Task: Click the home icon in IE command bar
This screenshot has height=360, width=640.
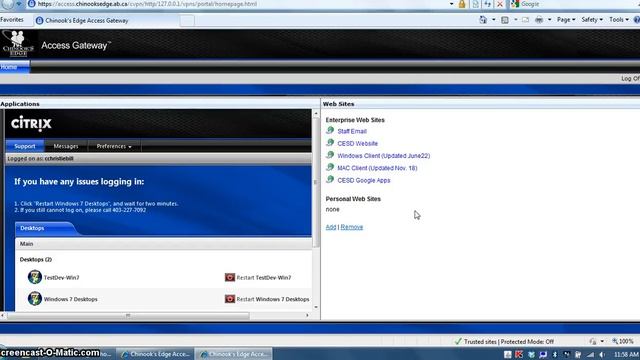Action: [483, 20]
